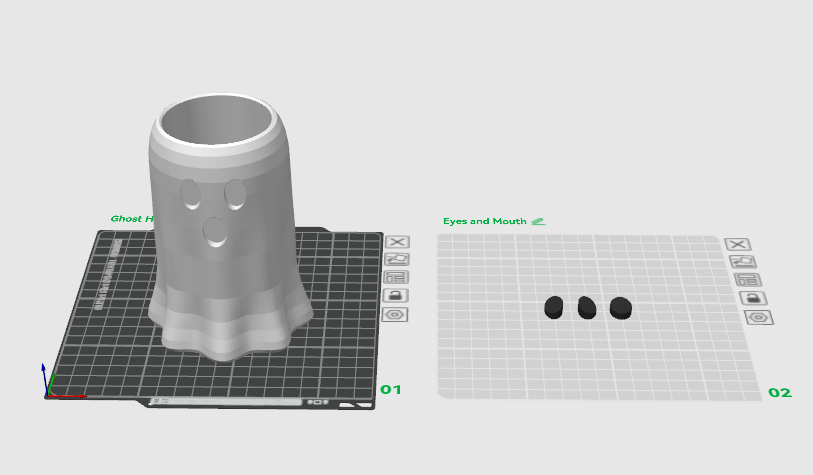Select the left black eye piece
The image size is (813, 475).
pos(554,308)
